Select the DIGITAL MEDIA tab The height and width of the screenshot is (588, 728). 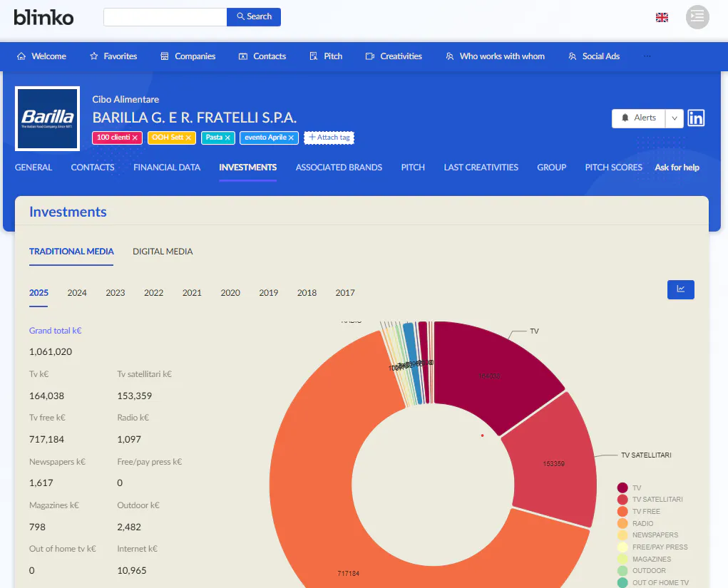click(x=163, y=252)
